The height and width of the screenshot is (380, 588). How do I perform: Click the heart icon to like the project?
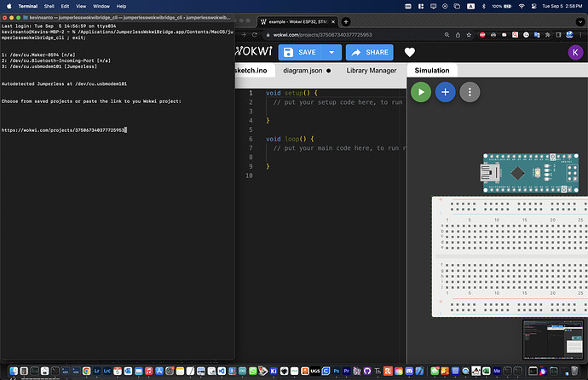pyautogui.click(x=410, y=52)
